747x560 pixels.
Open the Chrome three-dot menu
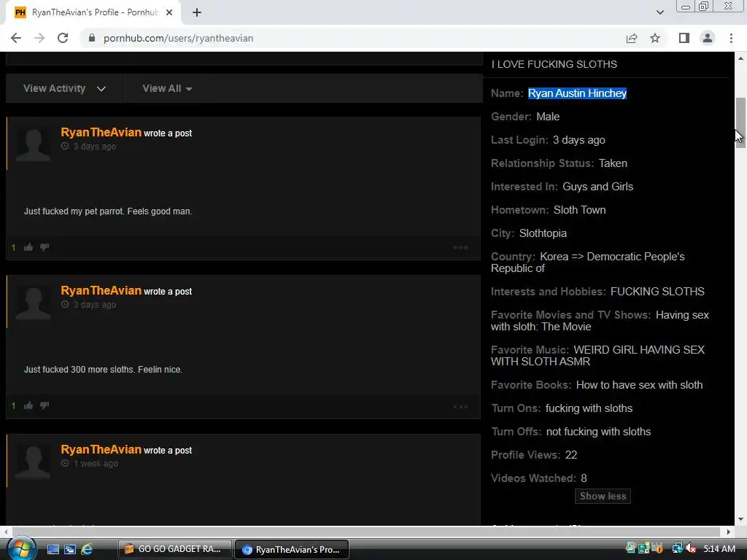tap(731, 38)
